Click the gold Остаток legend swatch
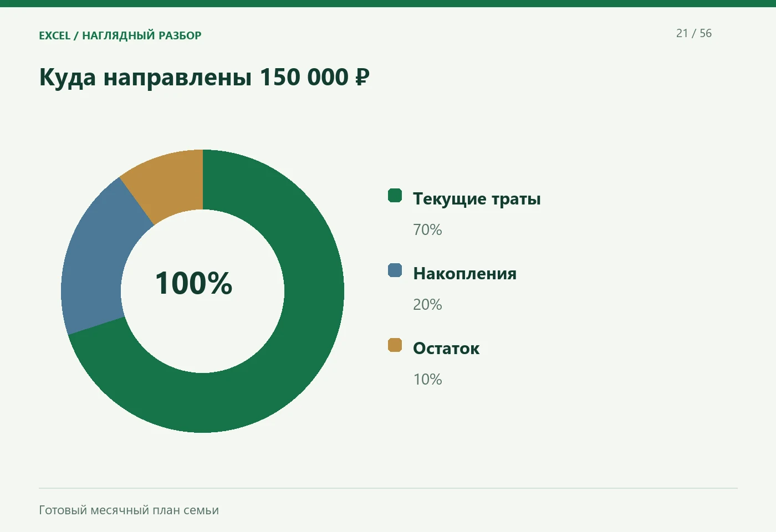The height and width of the screenshot is (532, 776). click(x=395, y=345)
